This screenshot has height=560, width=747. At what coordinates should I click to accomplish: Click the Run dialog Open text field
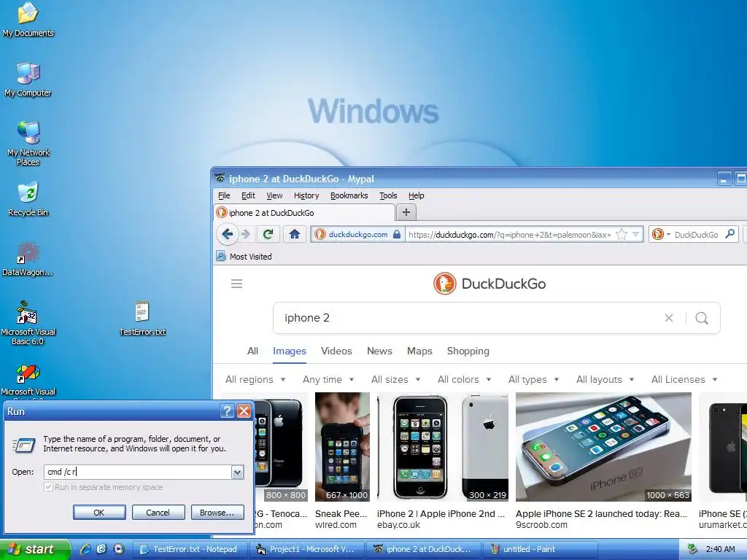coord(138,472)
